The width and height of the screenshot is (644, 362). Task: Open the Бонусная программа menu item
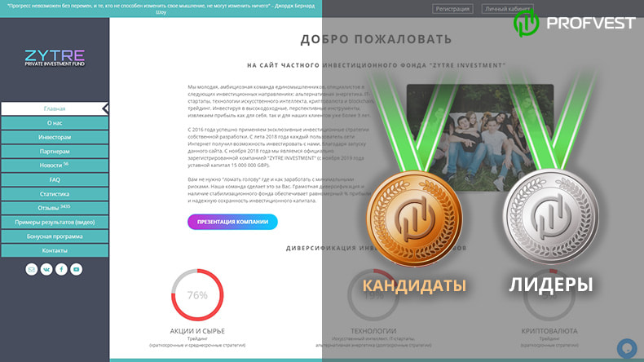(x=55, y=236)
